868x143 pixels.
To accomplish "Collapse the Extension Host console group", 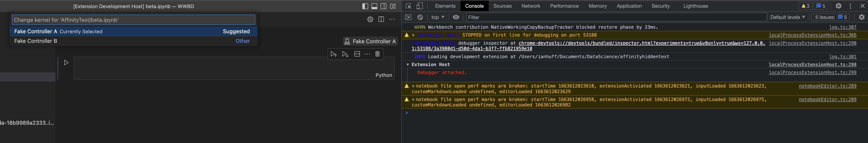I will (408, 65).
